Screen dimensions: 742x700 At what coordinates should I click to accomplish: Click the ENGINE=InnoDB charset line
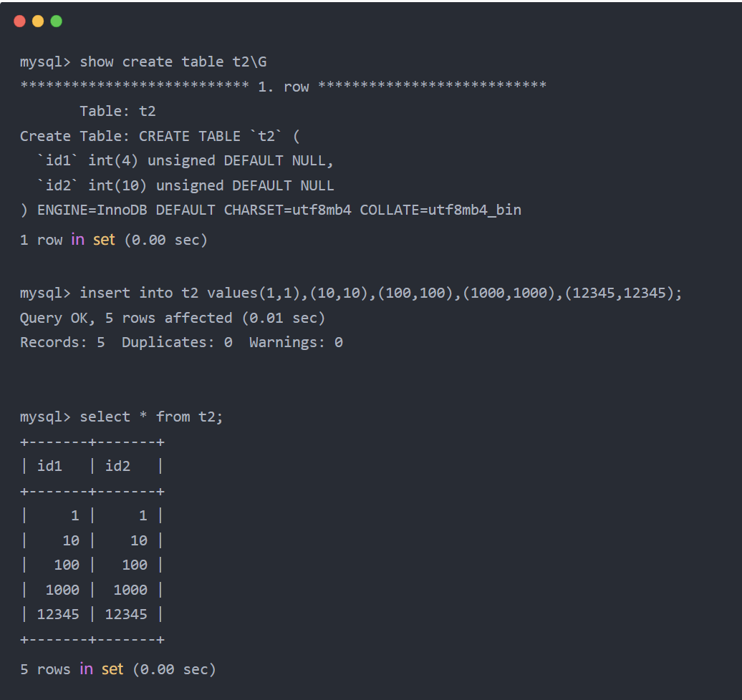click(x=271, y=210)
